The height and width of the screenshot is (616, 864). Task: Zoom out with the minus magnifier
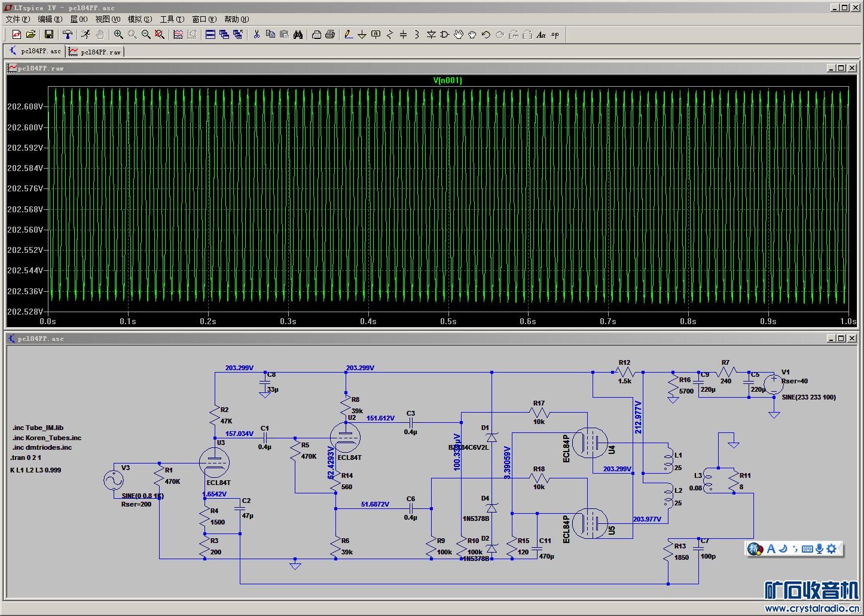146,35
